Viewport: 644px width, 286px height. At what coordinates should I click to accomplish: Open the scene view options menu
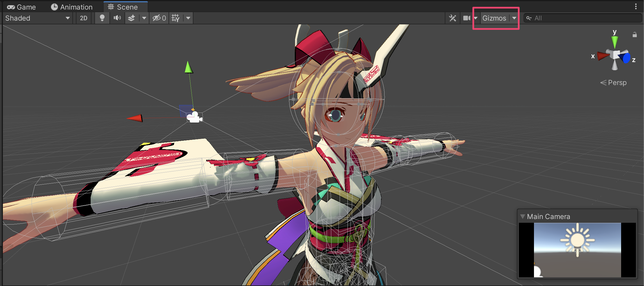point(636,6)
